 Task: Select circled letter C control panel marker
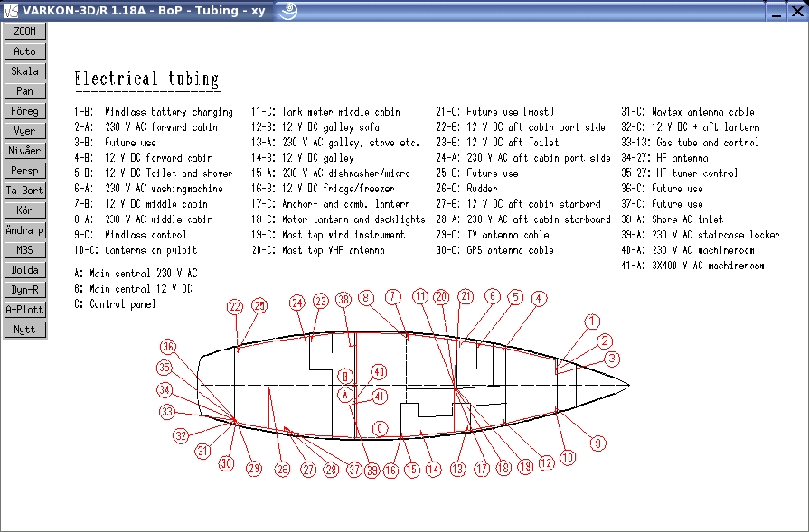point(380,428)
